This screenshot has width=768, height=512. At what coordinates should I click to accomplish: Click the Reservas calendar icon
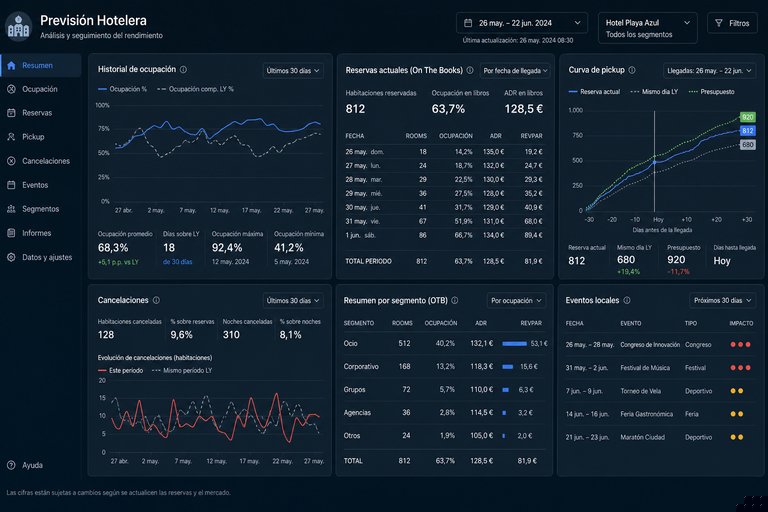11,113
